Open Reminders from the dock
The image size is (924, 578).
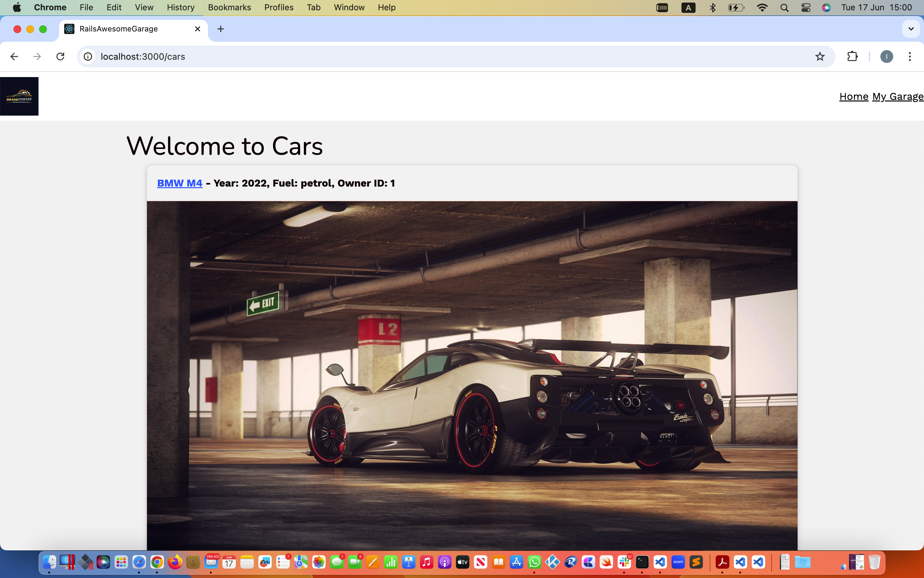(283, 562)
